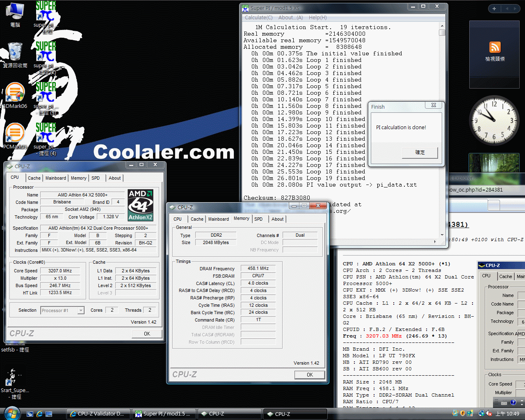Switch to Memory tab in CPU-Z CPU window
The height and width of the screenshot is (420, 525).
click(x=78, y=178)
